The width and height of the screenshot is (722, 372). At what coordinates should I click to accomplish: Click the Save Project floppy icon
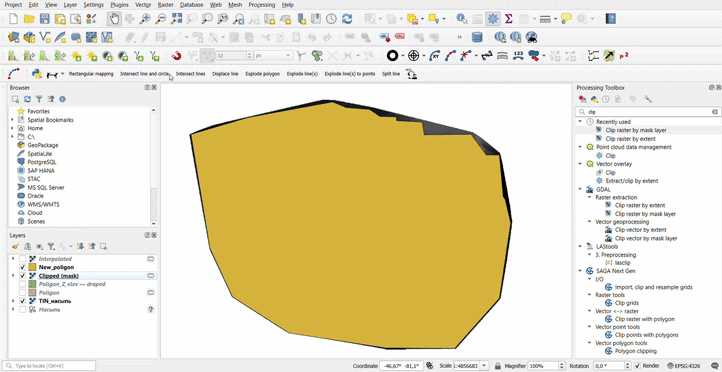(44, 19)
